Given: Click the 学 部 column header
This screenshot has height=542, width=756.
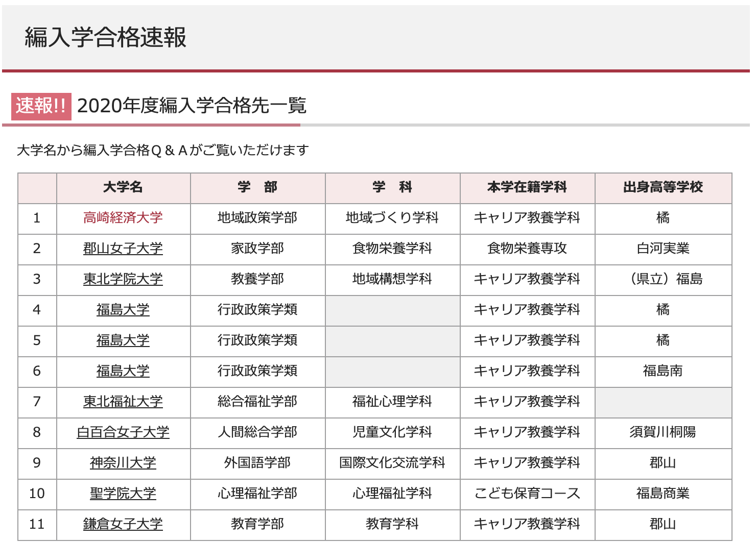Looking at the screenshot, I should click(257, 187).
